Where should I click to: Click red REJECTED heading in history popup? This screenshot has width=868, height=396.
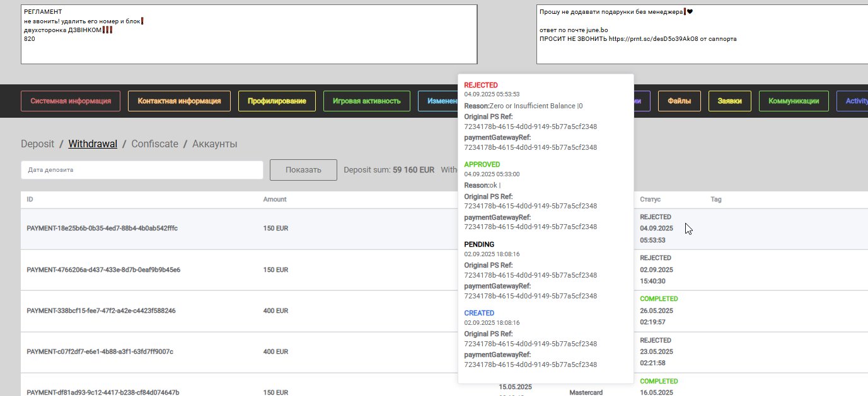point(481,85)
